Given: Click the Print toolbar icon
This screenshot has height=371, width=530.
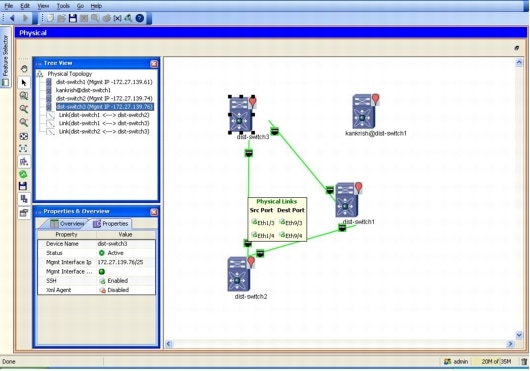Looking at the screenshot, I should point(106,18).
